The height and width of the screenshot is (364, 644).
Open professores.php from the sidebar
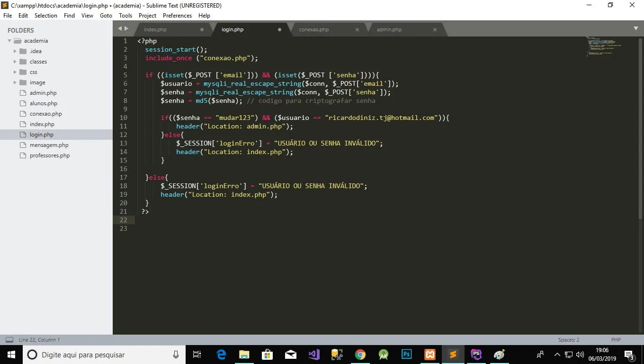[50, 155]
